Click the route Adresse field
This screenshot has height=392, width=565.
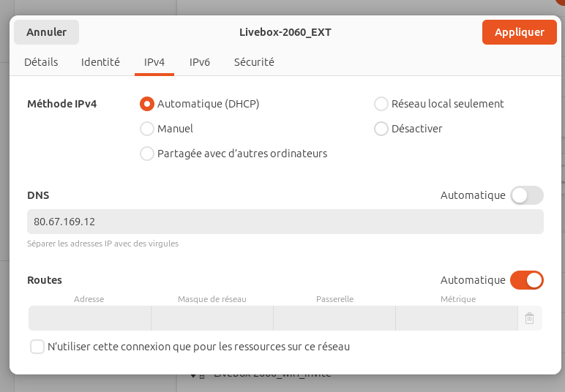(x=90, y=318)
